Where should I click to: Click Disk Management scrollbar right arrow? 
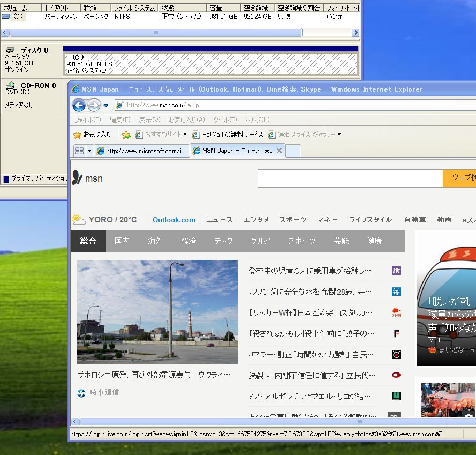(356, 33)
